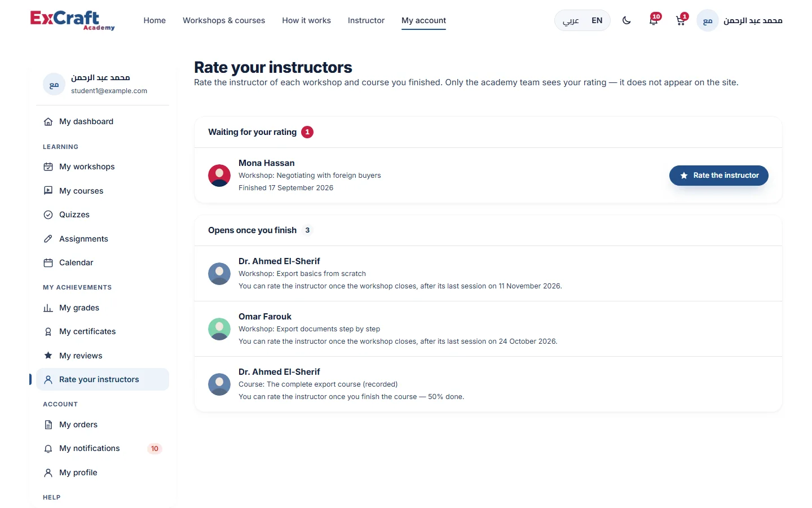Click the Assignments pencil icon
812x508 pixels.
48,239
